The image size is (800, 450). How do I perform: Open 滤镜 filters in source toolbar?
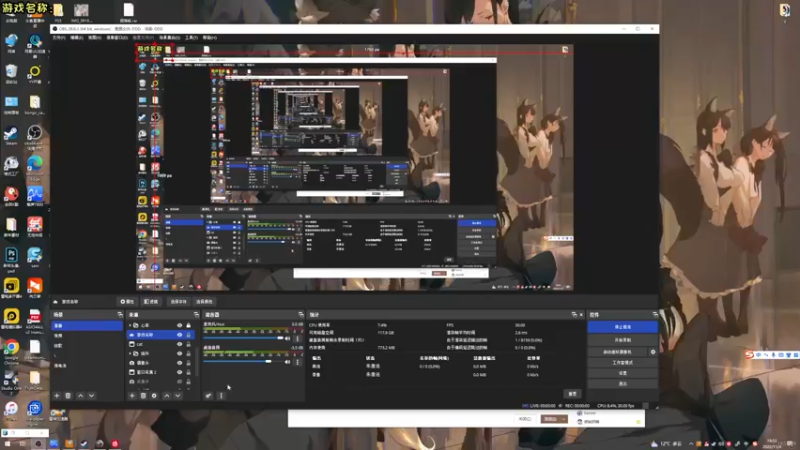[151, 302]
